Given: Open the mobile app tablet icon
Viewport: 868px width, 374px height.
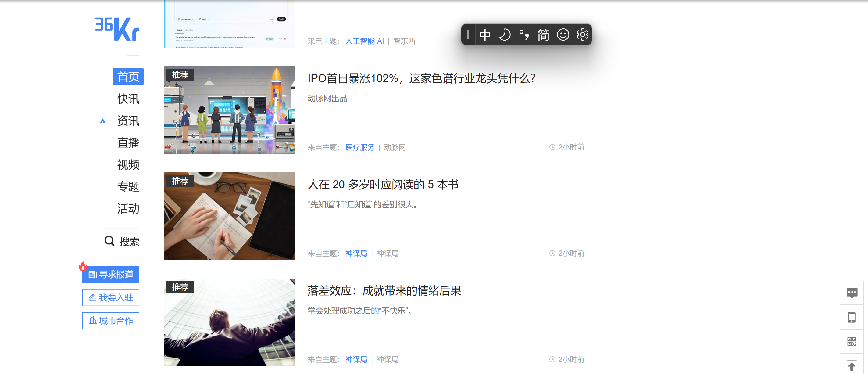Looking at the screenshot, I should [852, 317].
